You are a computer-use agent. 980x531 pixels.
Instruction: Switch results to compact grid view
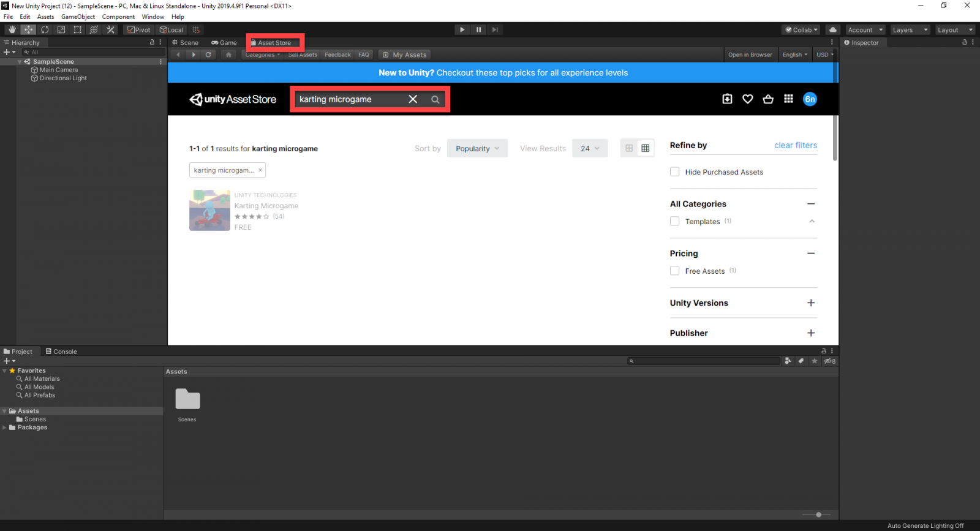coord(646,148)
